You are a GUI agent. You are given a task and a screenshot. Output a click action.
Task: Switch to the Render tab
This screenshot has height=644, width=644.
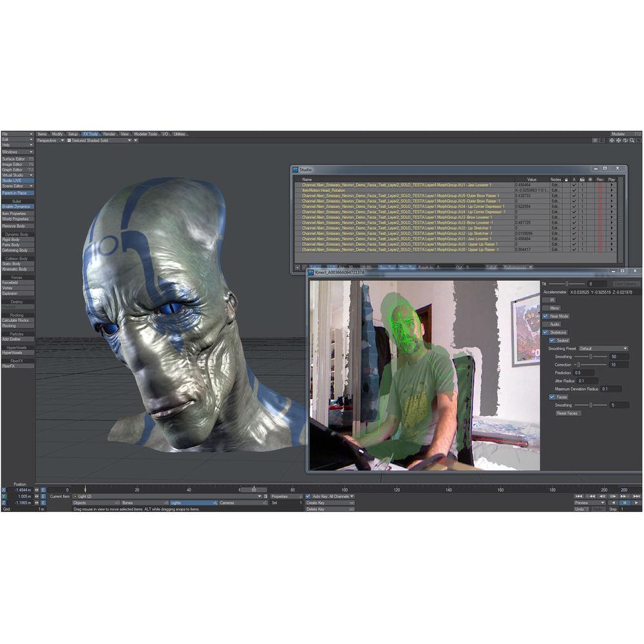pyautogui.click(x=109, y=134)
